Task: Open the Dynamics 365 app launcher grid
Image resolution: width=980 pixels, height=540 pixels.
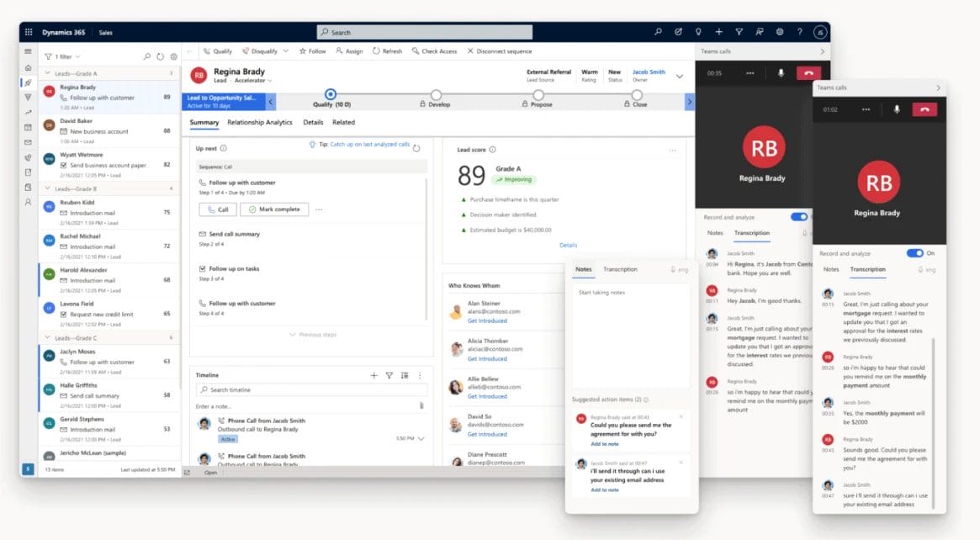Action: 29,32
